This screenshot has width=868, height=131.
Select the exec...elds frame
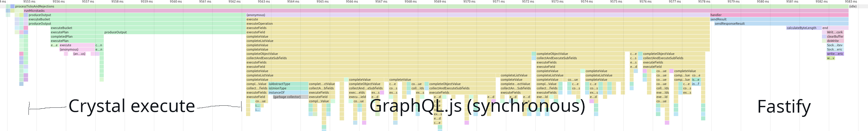click(x=357, y=93)
